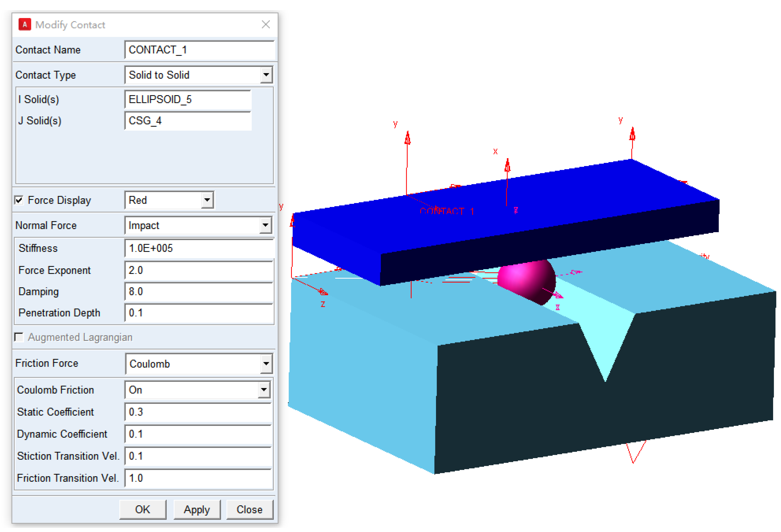Click the I Solid(s) field ELLIPSOID_5
Screen dimensions: 781x532
pos(187,100)
